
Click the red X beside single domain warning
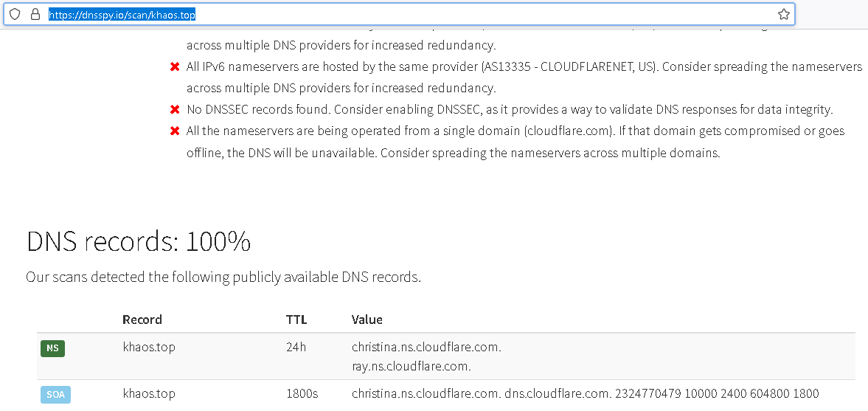175,131
